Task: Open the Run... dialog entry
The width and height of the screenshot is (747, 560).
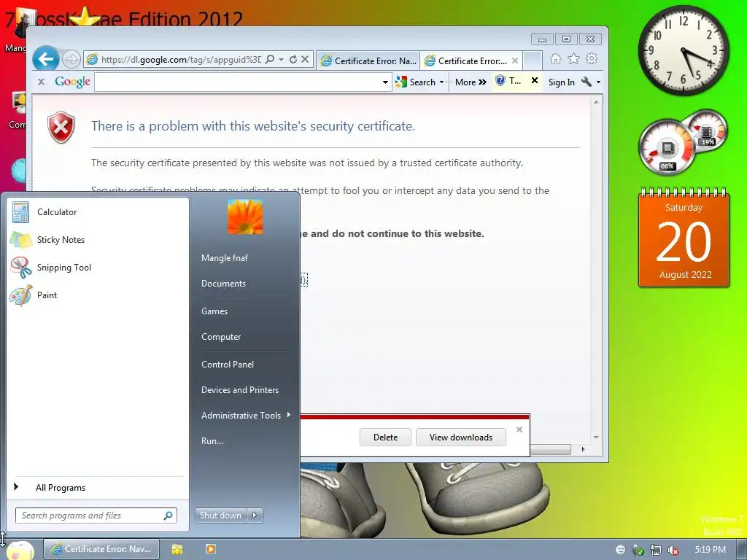Action: click(212, 441)
